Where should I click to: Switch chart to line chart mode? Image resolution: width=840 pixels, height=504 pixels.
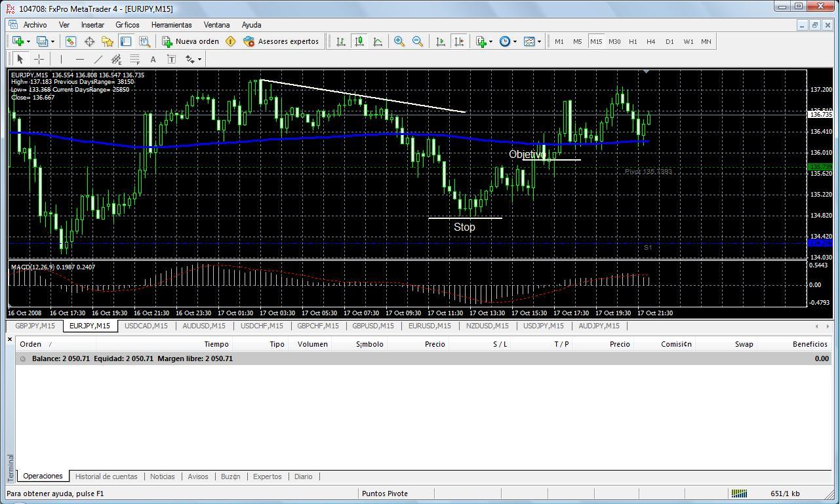click(378, 41)
